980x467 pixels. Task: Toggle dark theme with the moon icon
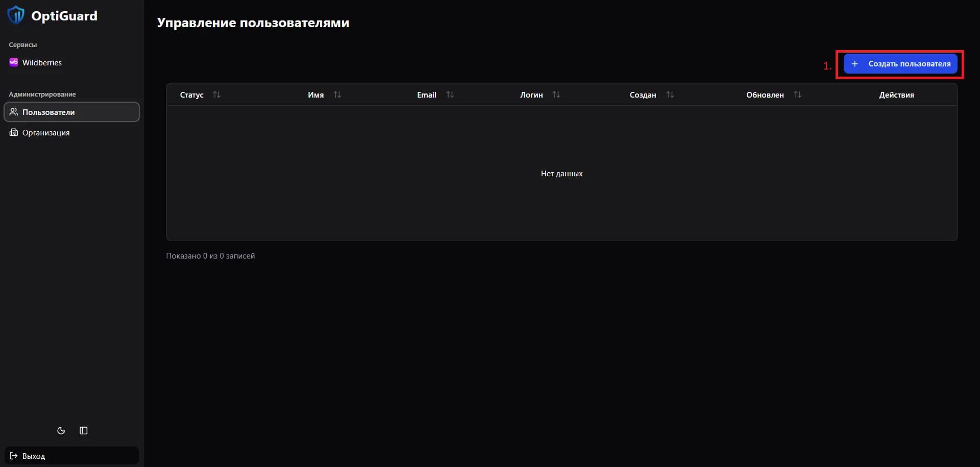pyautogui.click(x=61, y=431)
